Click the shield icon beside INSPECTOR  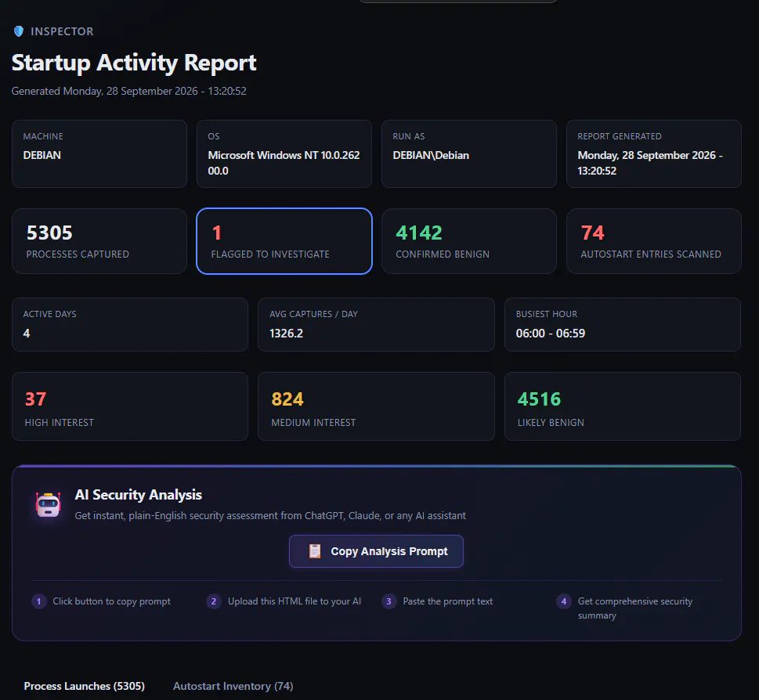pos(19,31)
